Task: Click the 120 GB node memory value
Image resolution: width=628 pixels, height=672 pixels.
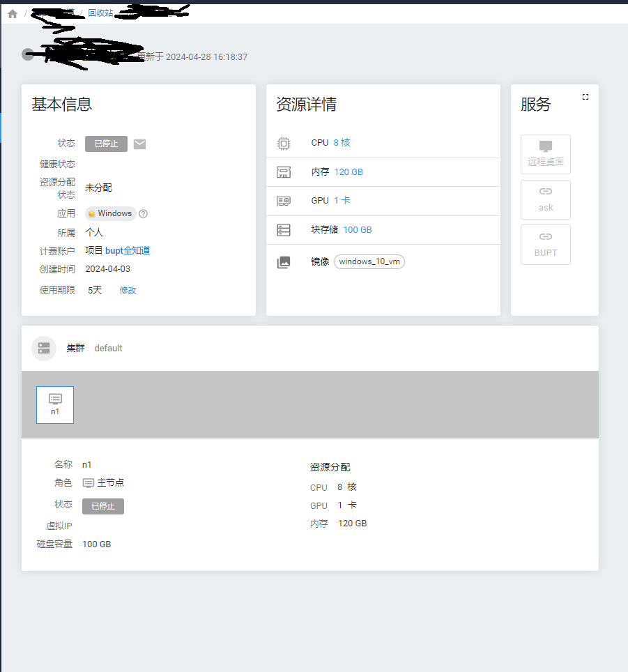Action: (x=352, y=524)
